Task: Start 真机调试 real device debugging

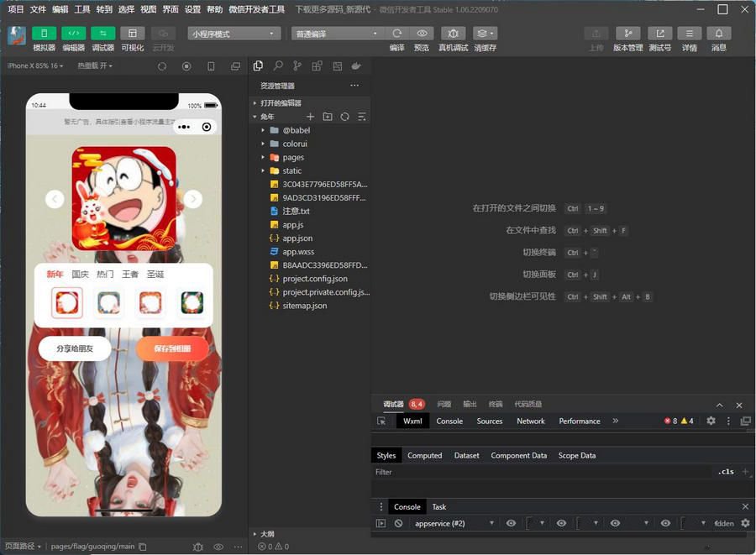Action: coord(453,33)
